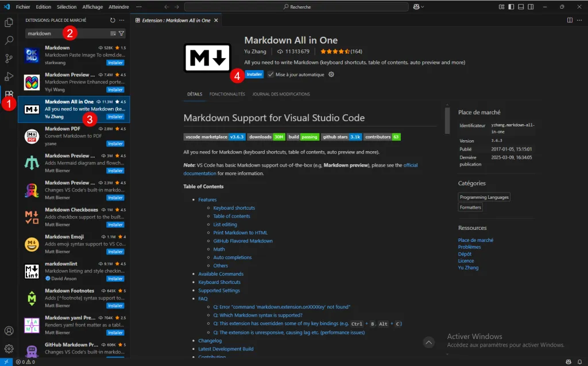This screenshot has width=588, height=366.
Task: Toggle the bottom panel visibility
Action: coord(522,7)
